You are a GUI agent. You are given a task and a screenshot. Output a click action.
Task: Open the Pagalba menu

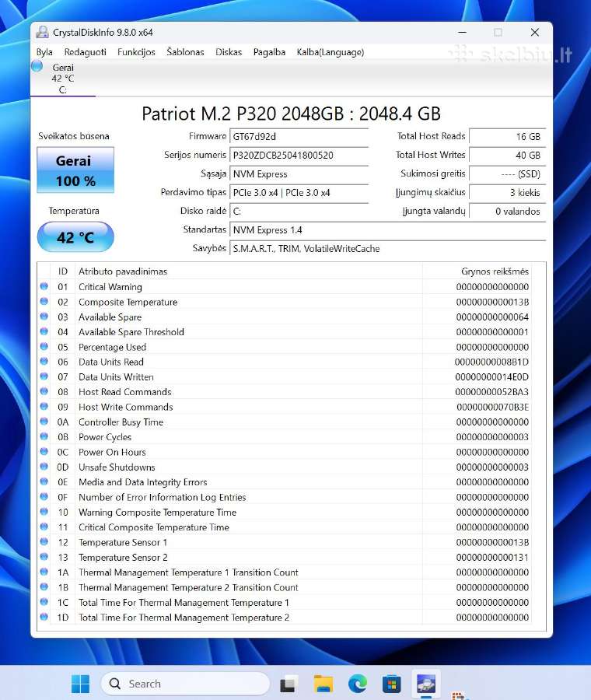click(269, 52)
